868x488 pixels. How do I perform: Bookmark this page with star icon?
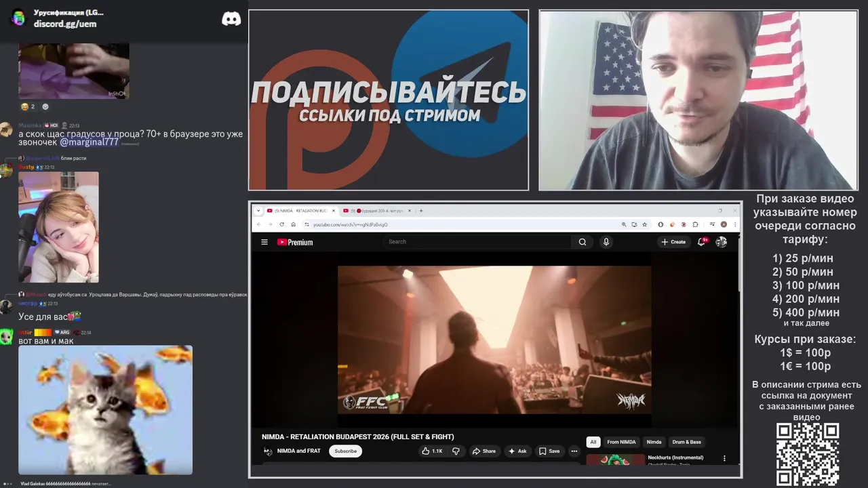pos(644,224)
